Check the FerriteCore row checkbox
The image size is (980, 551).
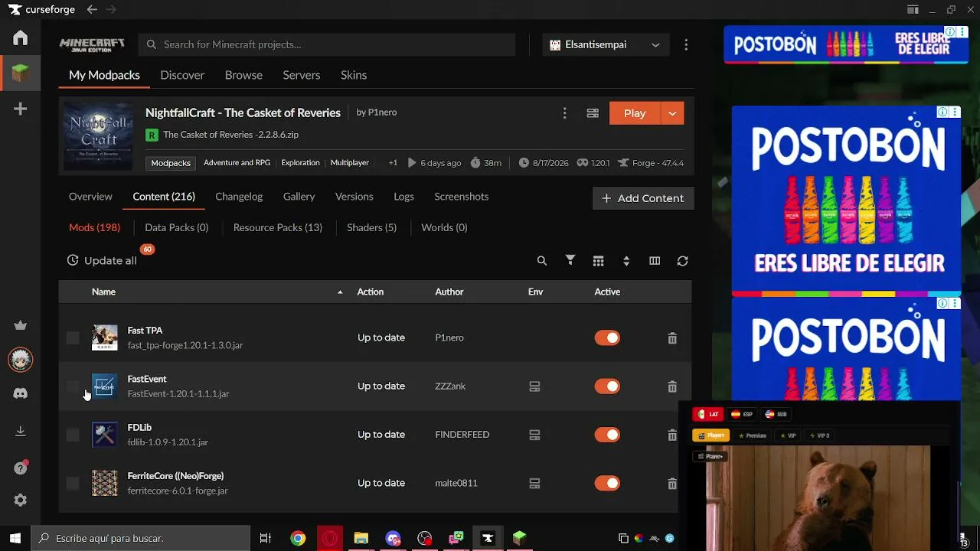click(x=73, y=483)
